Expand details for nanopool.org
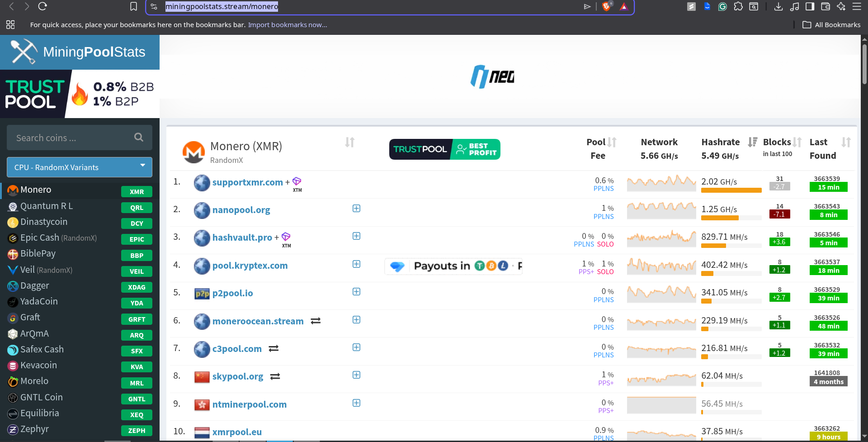The height and width of the screenshot is (442, 868). pyautogui.click(x=356, y=208)
